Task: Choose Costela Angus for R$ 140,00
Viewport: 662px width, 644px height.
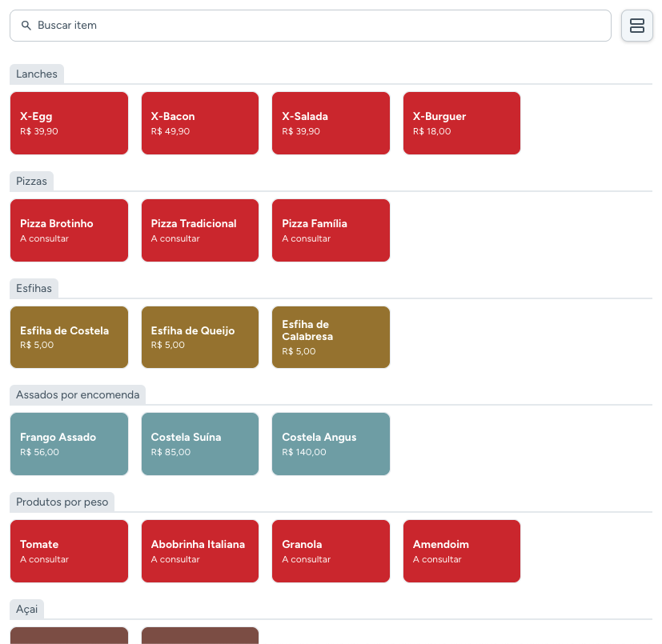Action: click(x=331, y=444)
